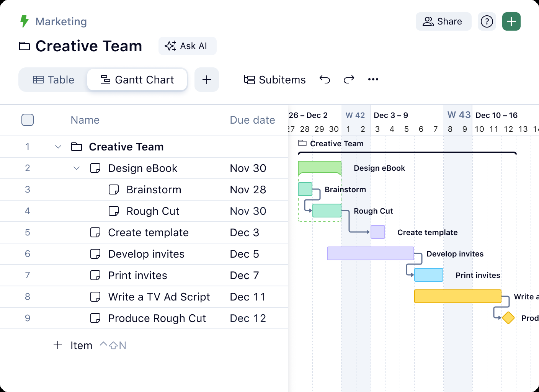539x392 pixels.
Task: Switch to the Table view tab
Action: [54, 80]
